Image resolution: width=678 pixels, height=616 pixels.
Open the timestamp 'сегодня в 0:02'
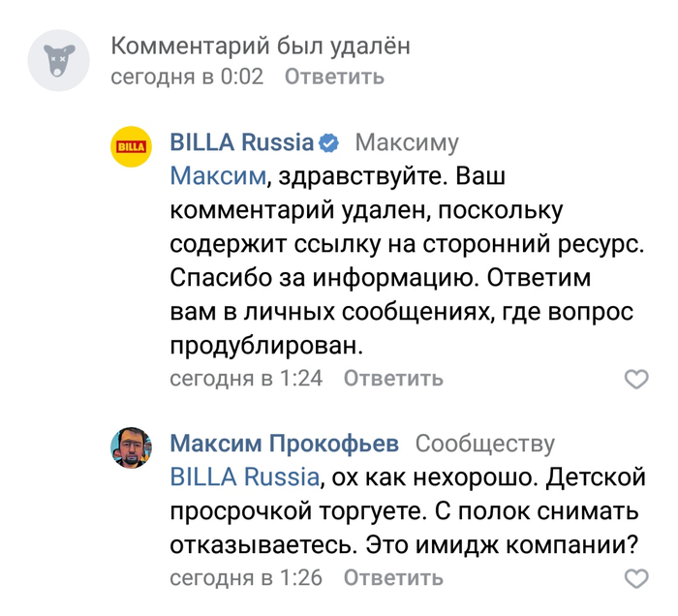click(x=187, y=77)
